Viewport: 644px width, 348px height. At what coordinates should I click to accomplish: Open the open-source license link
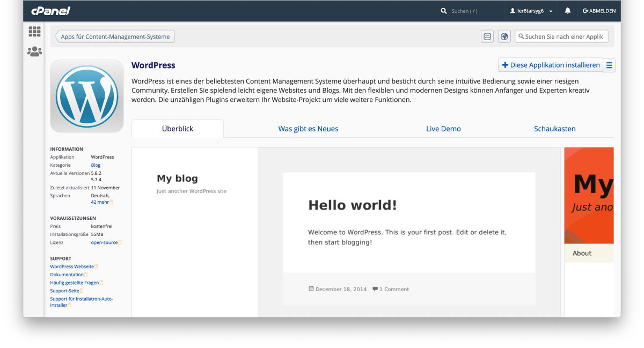pyautogui.click(x=104, y=242)
